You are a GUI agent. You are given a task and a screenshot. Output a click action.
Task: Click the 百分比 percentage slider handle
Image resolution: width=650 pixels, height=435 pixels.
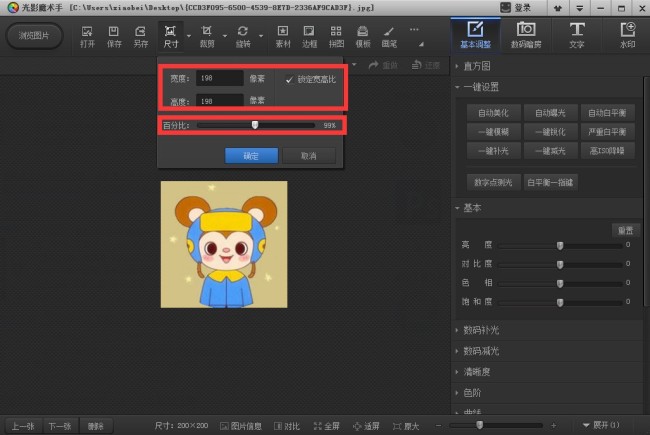point(255,125)
